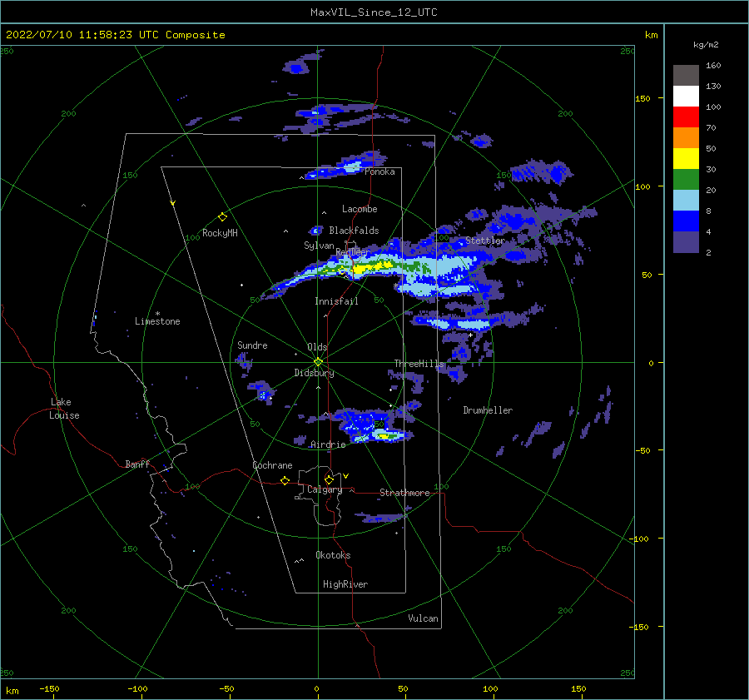This screenshot has width=749, height=700.
Task: Click the 150 tick on right km axis
Action: pyautogui.click(x=642, y=98)
